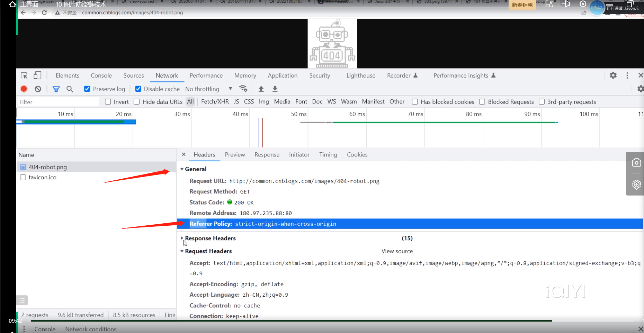Screen dimensions: 644x333
Task: Open DevTools settings gear next to kebab menu
Action: click(x=613, y=75)
